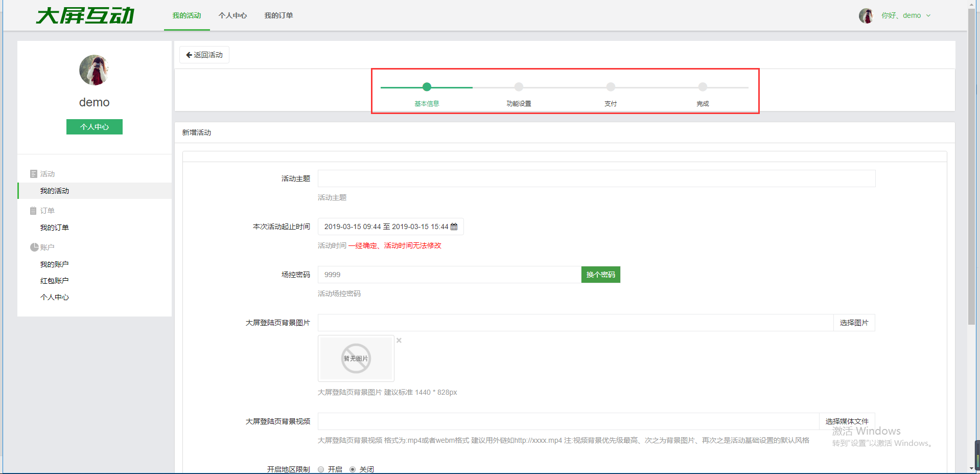
Task: Expand the demo user dropdown arrow
Action: point(928,16)
